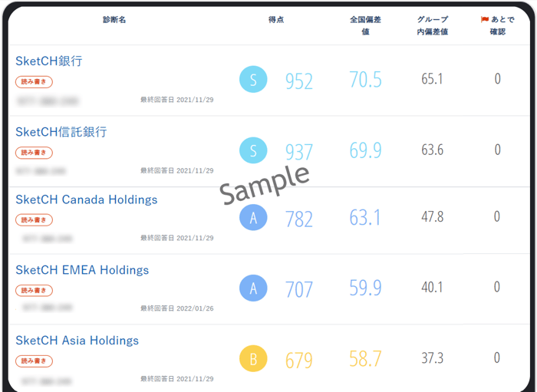Click the A rank badge for Canada Holdings
The height and width of the screenshot is (392, 537).
253,217
